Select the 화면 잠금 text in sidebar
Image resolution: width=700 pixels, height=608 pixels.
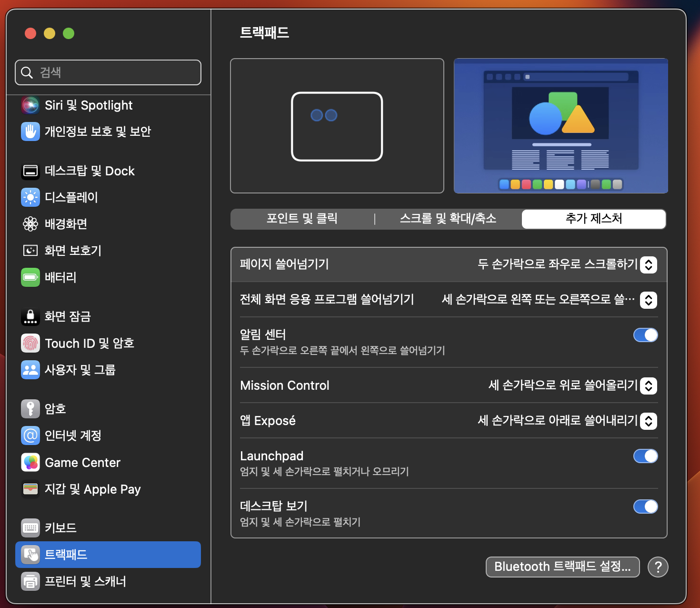point(68,316)
